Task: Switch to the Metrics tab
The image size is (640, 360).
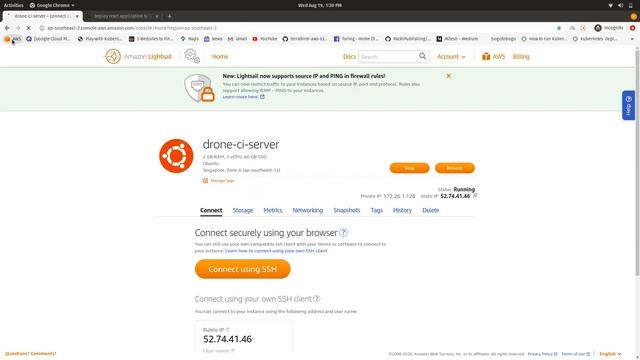Action: coord(273,210)
